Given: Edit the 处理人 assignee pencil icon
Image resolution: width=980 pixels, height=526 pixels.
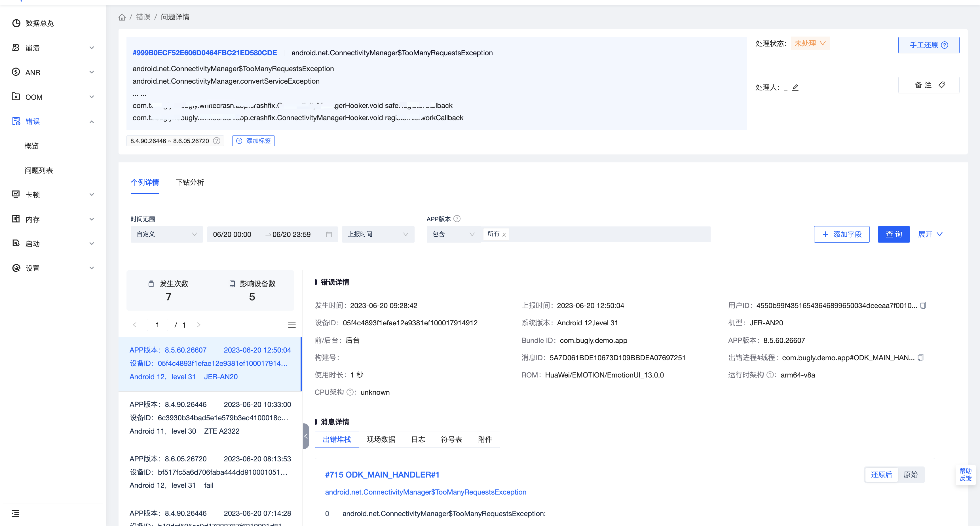Looking at the screenshot, I should point(795,87).
